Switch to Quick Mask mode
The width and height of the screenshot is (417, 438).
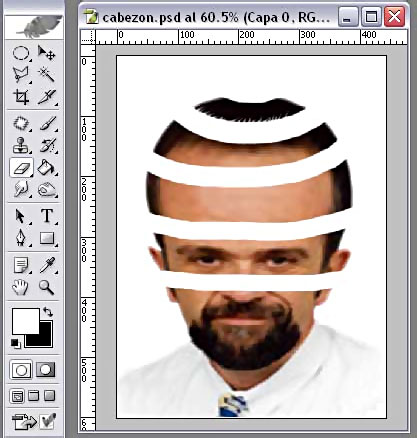click(x=46, y=369)
